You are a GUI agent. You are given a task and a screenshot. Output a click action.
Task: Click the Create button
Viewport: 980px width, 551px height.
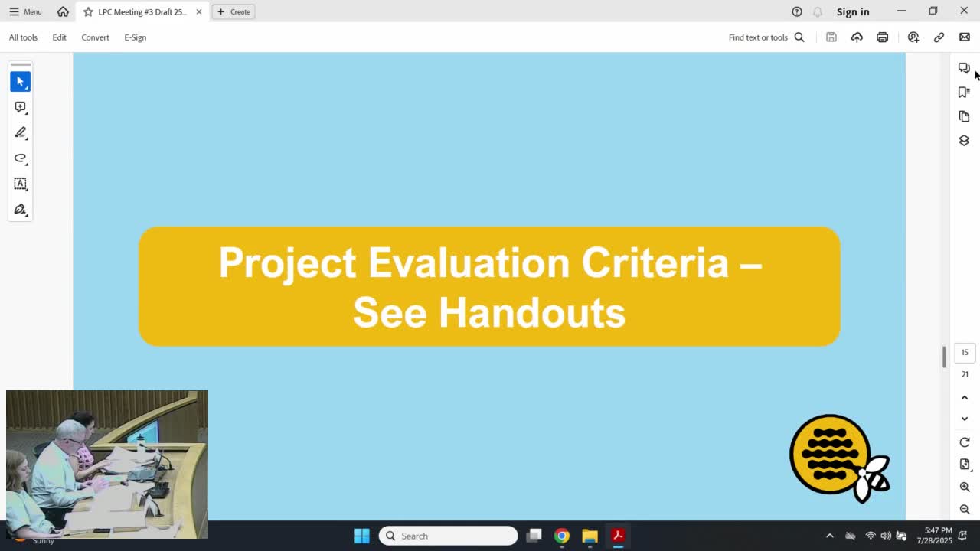pos(234,11)
